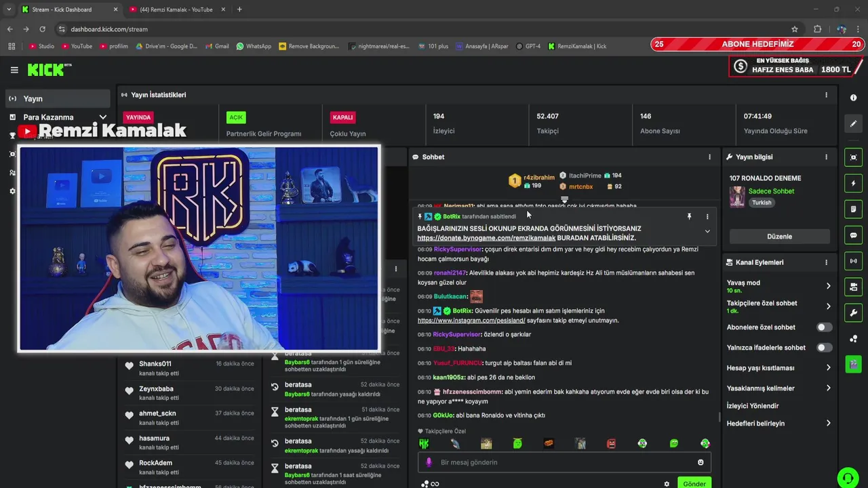
Task: Click İzleyici Yönlendir
Action: 753,406
